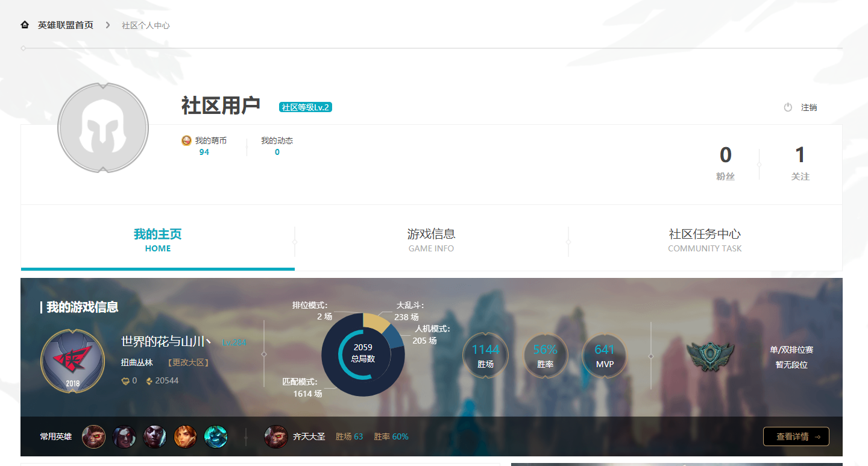Click summoner name 世界的花与山川丶
868x466 pixels.
click(166, 342)
